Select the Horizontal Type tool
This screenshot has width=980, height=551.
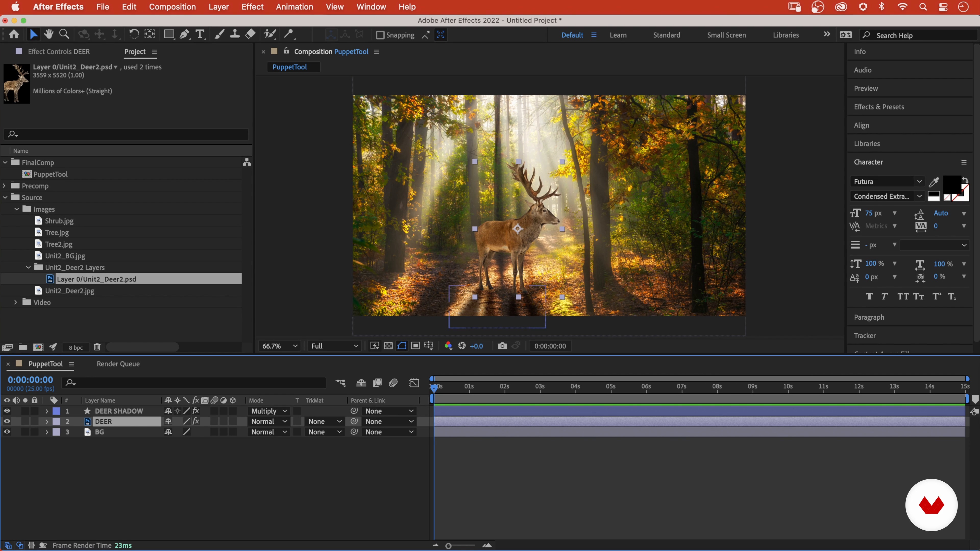[x=200, y=35]
